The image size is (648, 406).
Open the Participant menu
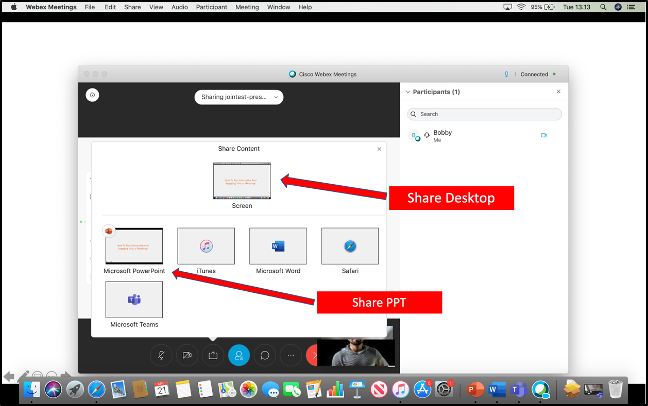click(212, 7)
